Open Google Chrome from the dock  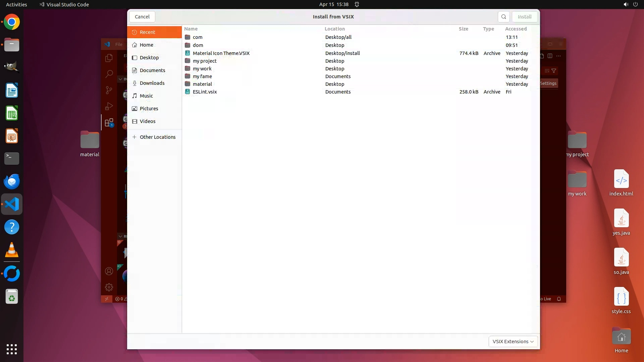[12, 22]
